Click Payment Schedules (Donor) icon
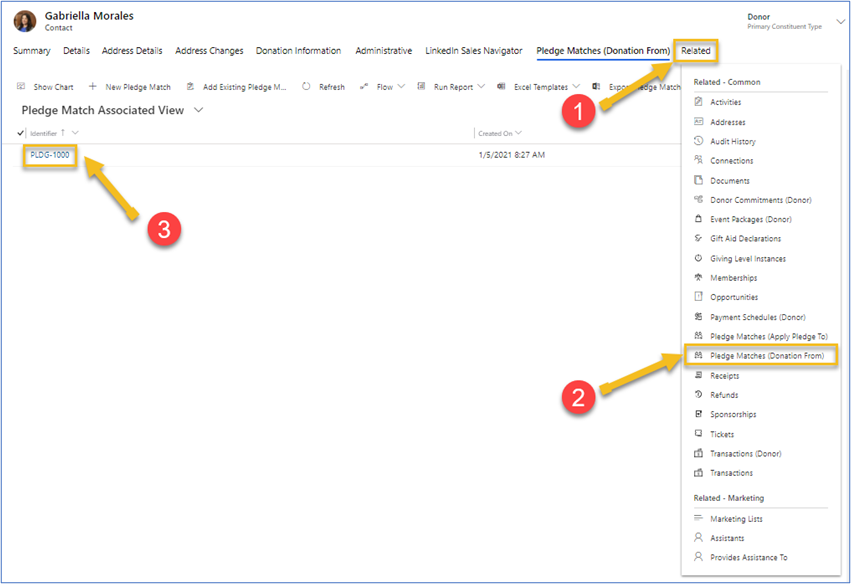851x584 pixels. (x=698, y=316)
